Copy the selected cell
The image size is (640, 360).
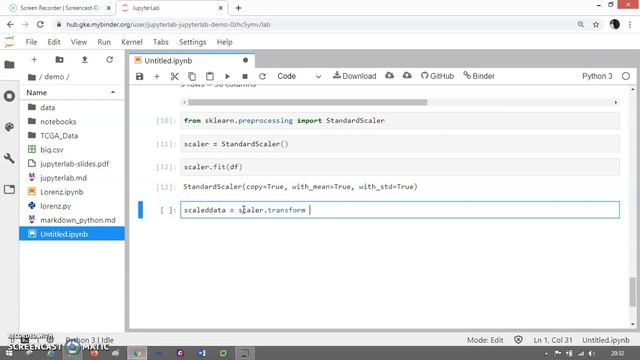(x=192, y=76)
